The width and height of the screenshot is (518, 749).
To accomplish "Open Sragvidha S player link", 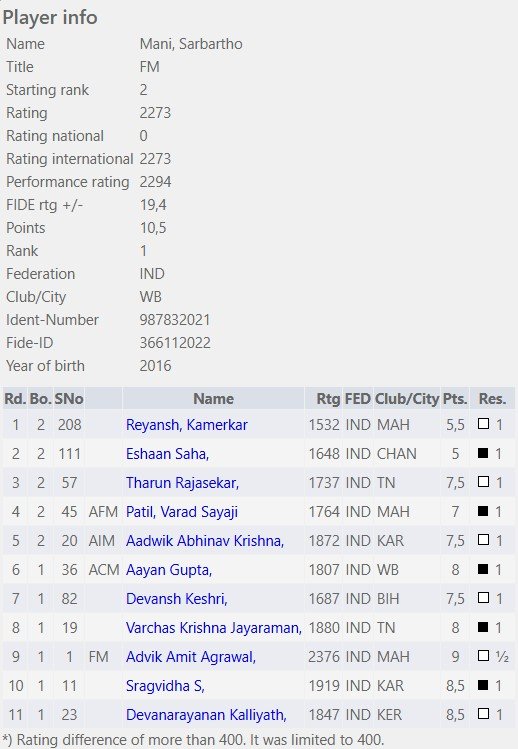I will [165, 686].
